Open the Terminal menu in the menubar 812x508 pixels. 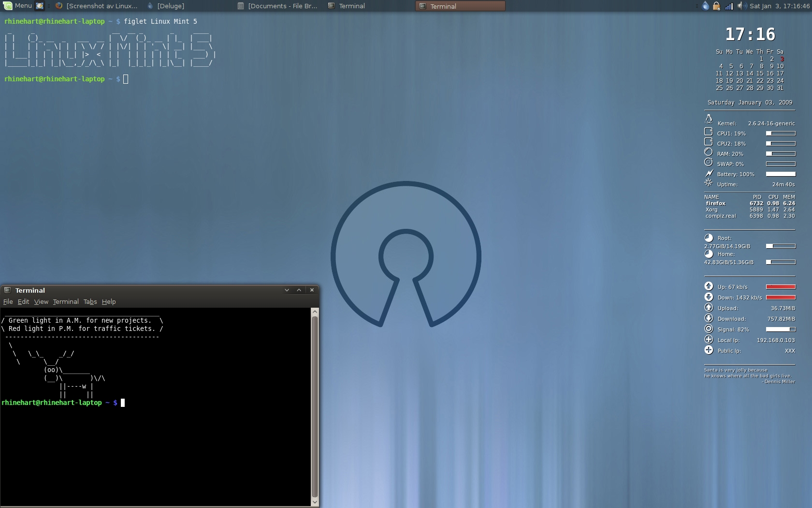click(66, 301)
